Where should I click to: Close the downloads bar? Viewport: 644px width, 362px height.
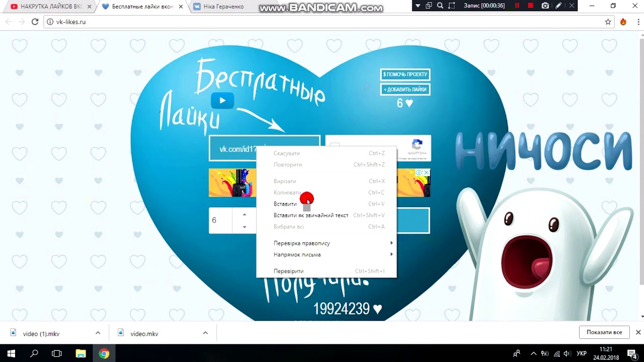[x=638, y=332]
